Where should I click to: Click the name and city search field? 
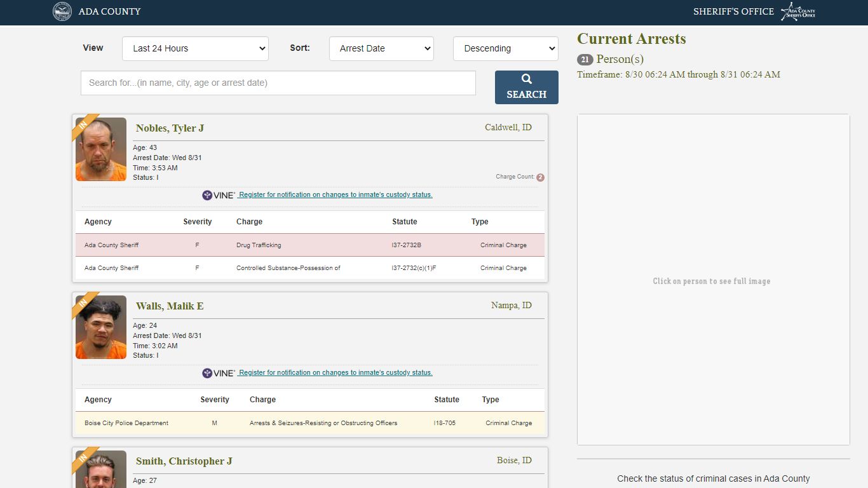pos(278,83)
